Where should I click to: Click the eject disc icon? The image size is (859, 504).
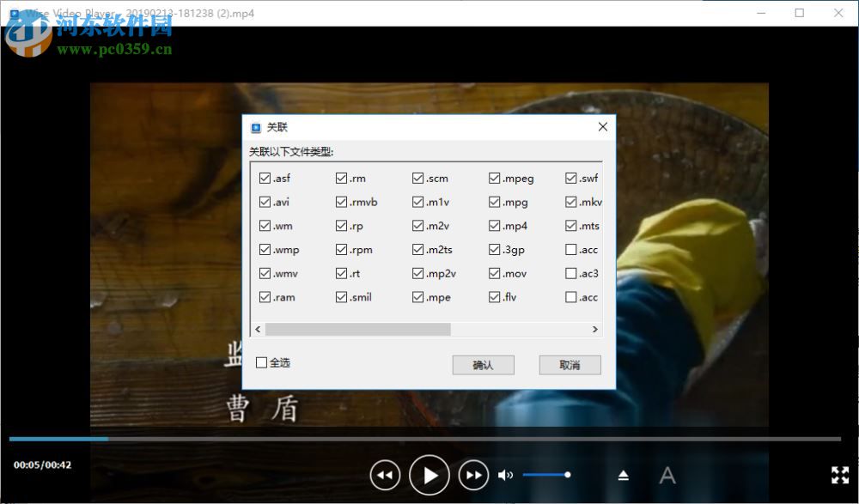click(622, 474)
